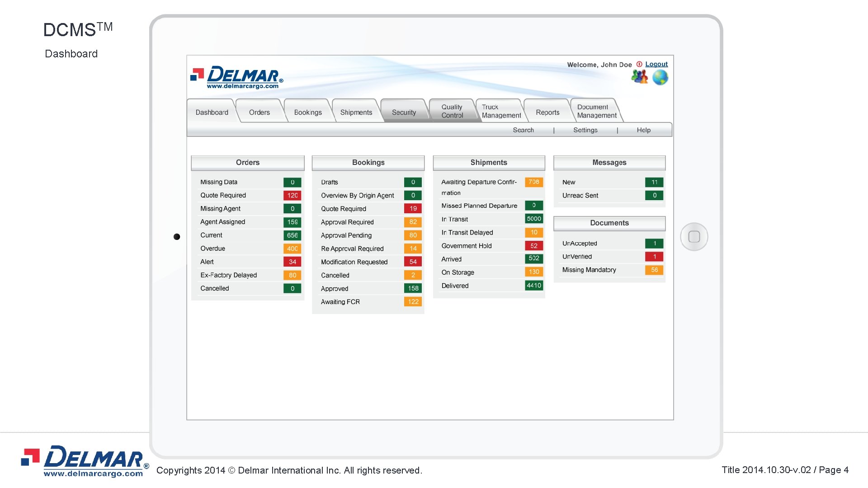Click UnVerified documents count

click(x=654, y=257)
